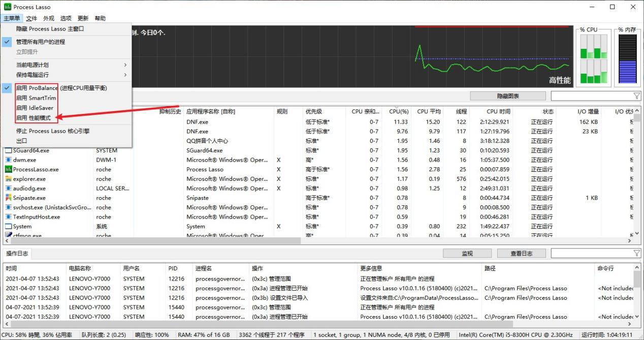Screen dimensions: 644x340
Task: Click the process list up scroll arrow
Action: pyautogui.click(x=637, y=110)
